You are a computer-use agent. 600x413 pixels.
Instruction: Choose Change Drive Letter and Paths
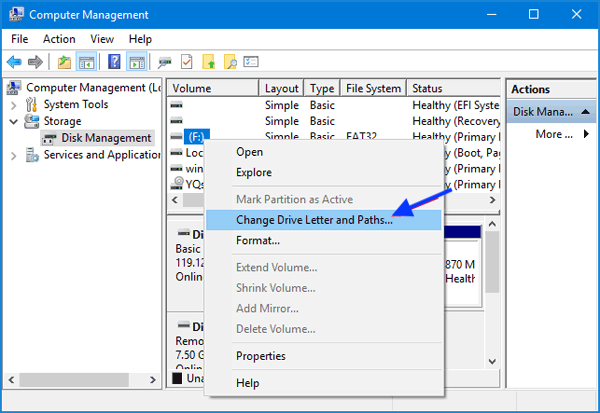tap(324, 220)
